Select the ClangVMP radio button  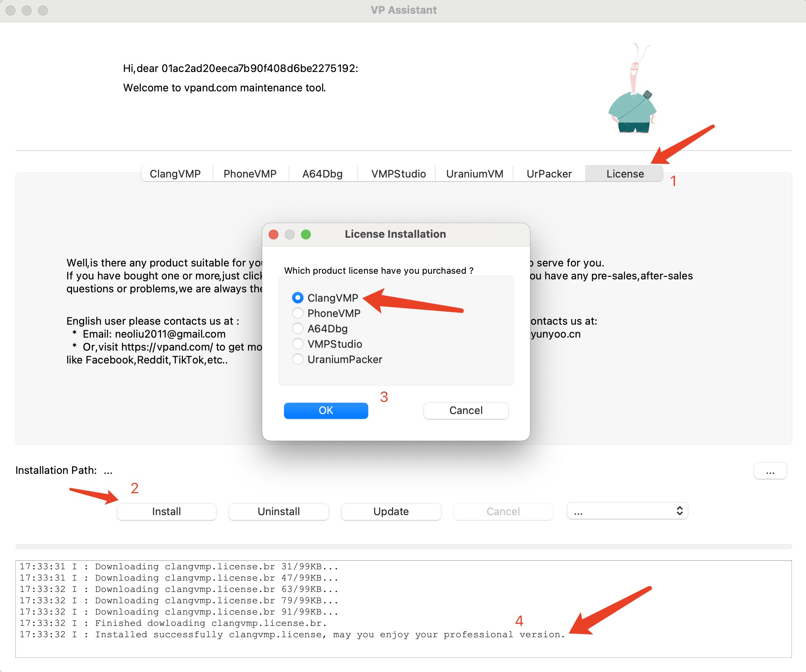tap(298, 298)
